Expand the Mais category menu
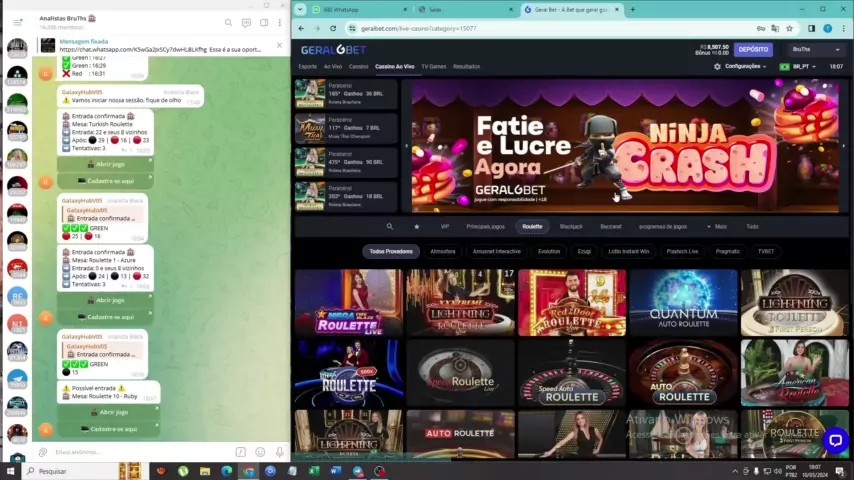 point(719,227)
